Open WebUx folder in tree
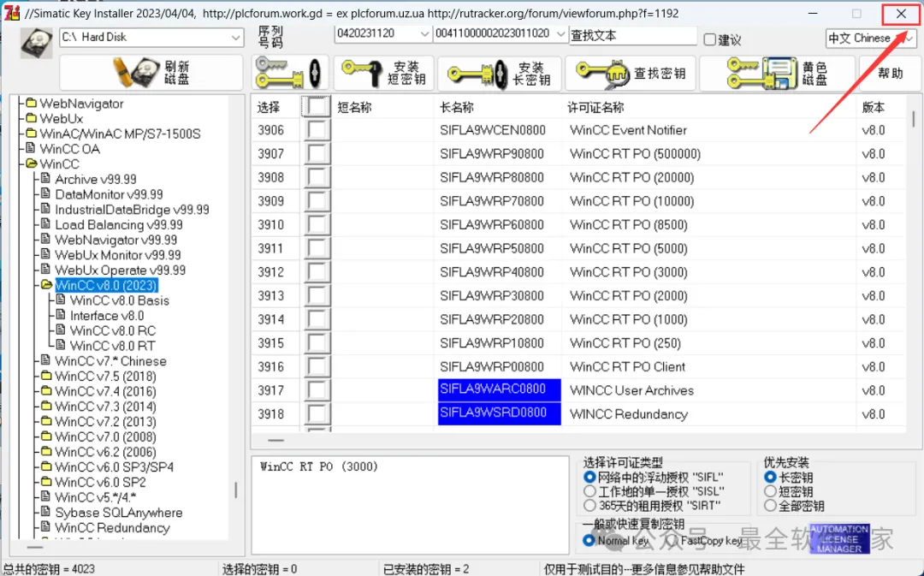 [62, 118]
